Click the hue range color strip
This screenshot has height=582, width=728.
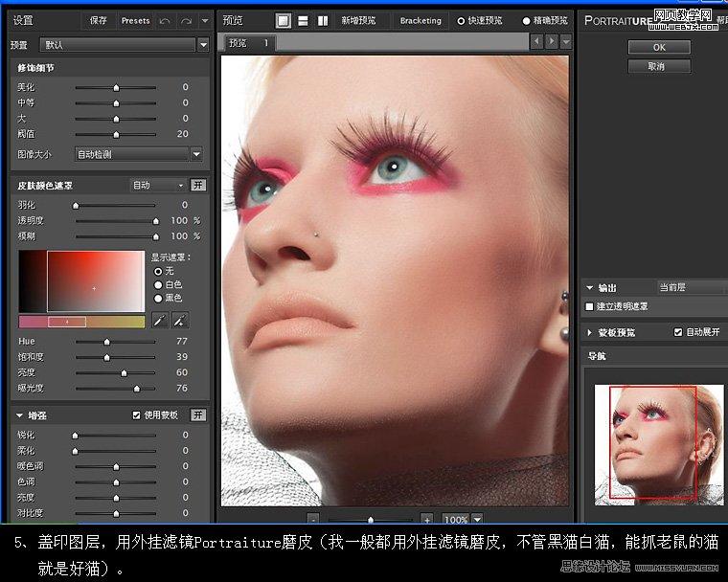click(81, 322)
